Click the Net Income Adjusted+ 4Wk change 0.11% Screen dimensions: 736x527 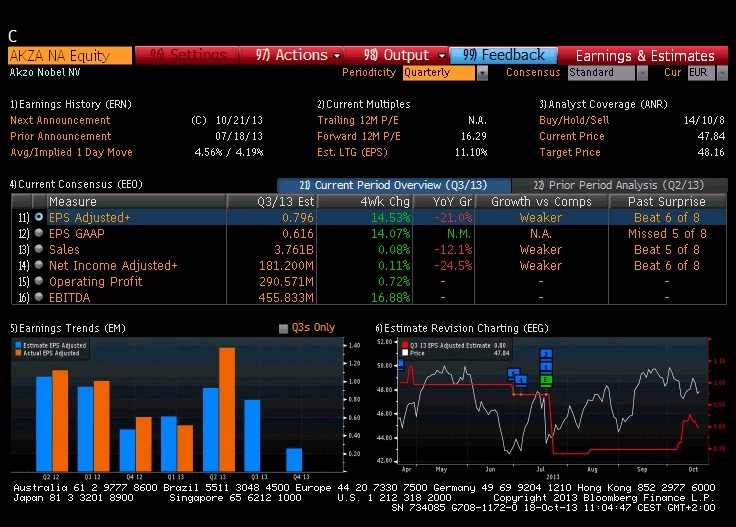click(x=394, y=266)
